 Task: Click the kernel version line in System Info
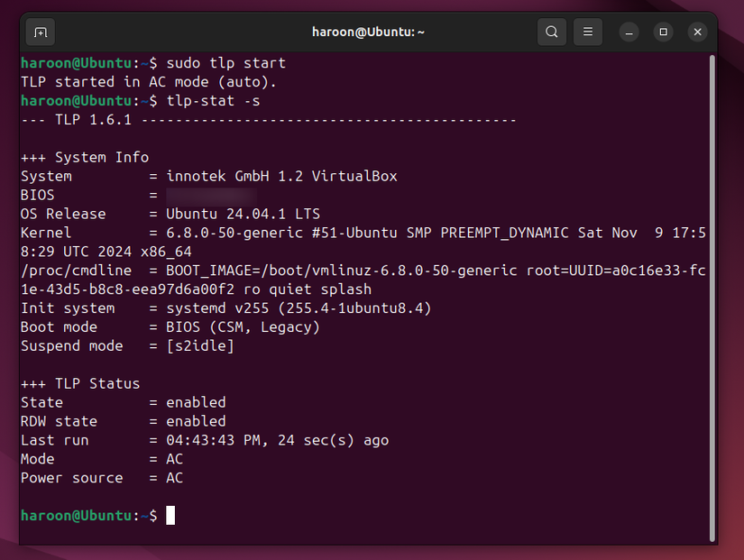(271, 232)
